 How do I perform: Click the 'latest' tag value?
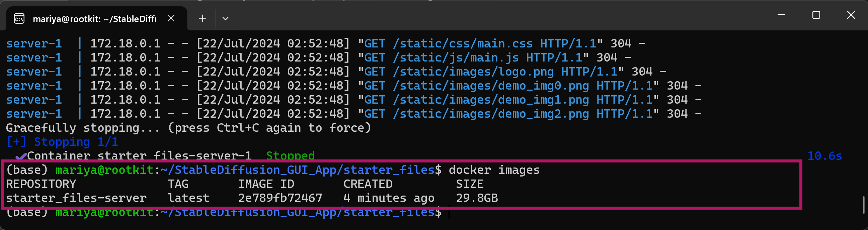[x=189, y=198]
